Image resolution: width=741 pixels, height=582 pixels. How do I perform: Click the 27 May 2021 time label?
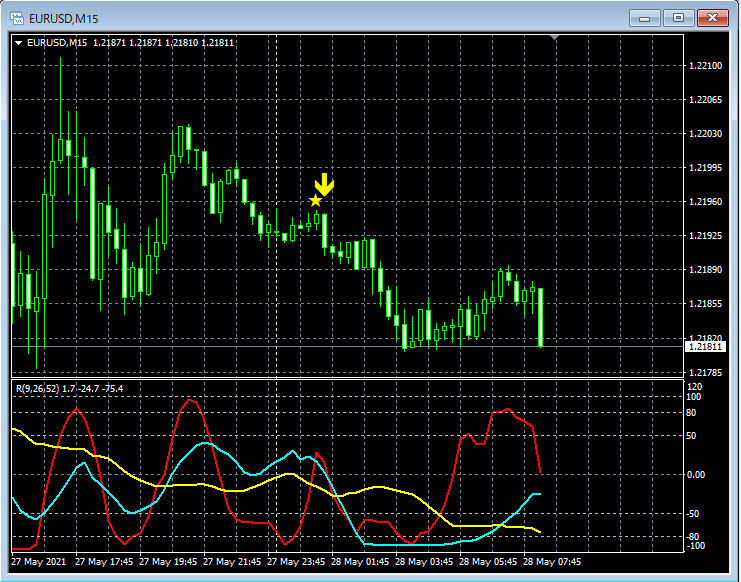[x=39, y=562]
